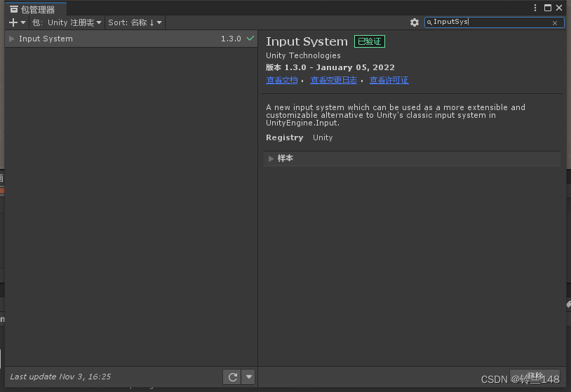Click the Last update Nov 3, 16:25 text
The height and width of the screenshot is (392, 571).
pos(60,377)
